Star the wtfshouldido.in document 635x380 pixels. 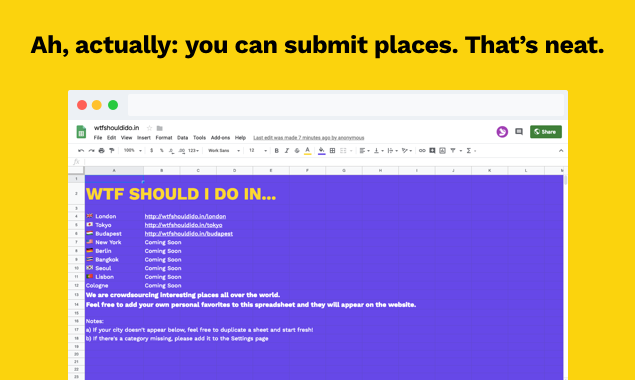pyautogui.click(x=149, y=128)
